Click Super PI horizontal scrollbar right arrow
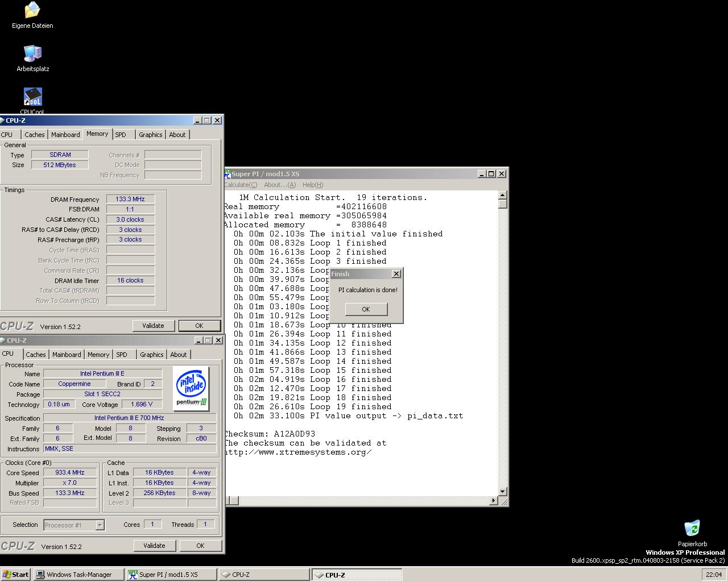 pyautogui.click(x=494, y=501)
